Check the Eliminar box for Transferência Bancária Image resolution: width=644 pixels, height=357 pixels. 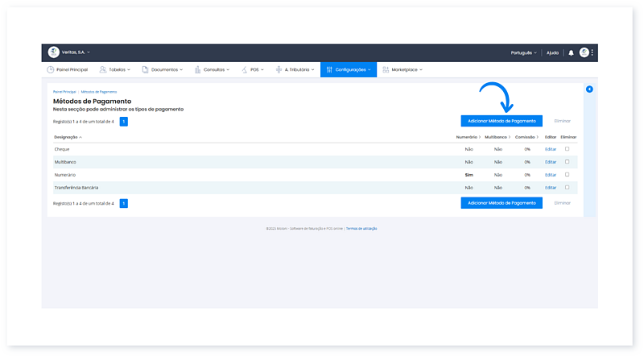coord(568,187)
